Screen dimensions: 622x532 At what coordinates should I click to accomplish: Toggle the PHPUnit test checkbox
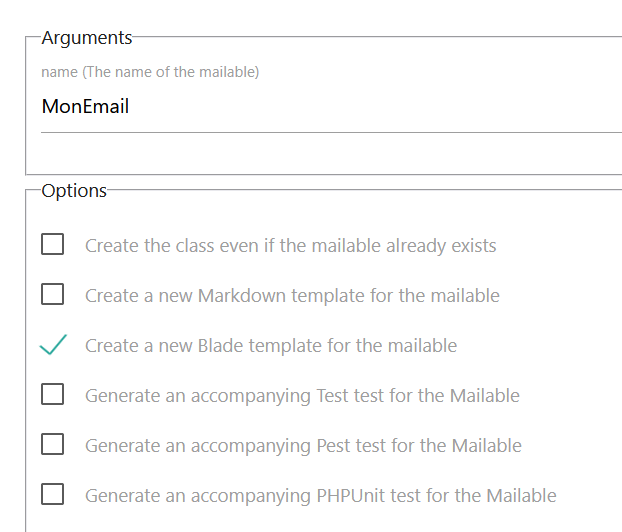(53, 495)
